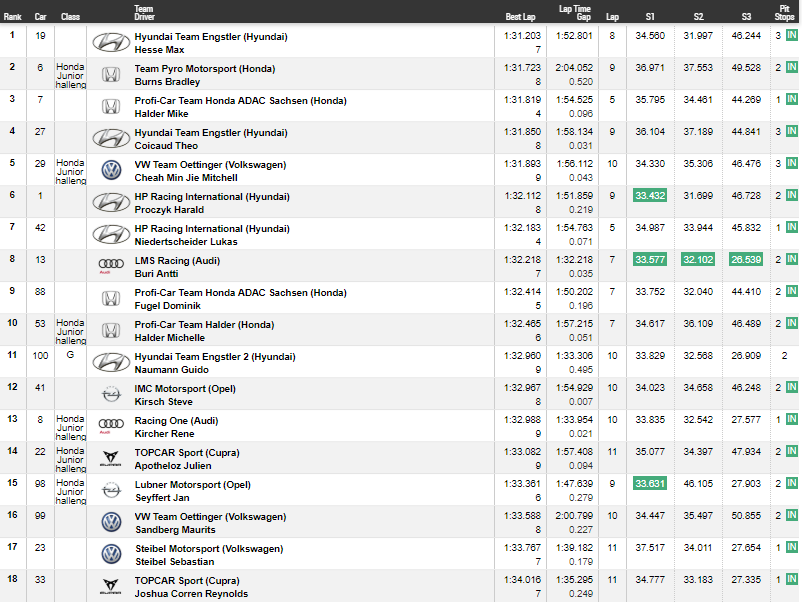802x606 pixels.
Task: Select driver name Apotheloz Julien
Action: pos(173,466)
